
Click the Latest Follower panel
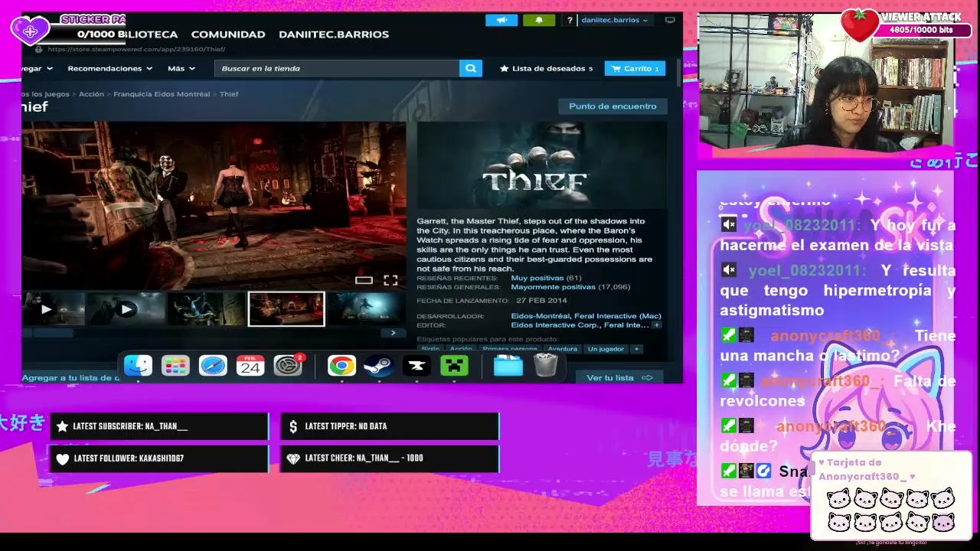159,458
